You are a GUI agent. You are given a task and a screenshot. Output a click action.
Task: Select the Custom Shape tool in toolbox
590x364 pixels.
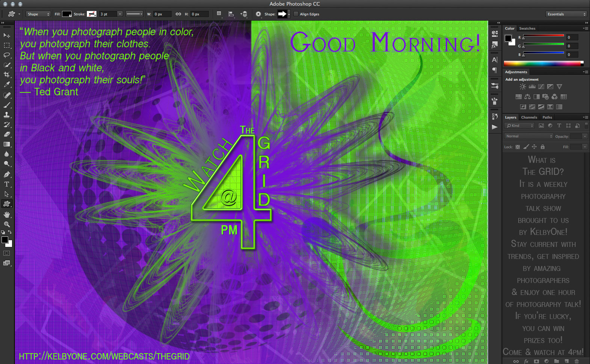point(7,204)
